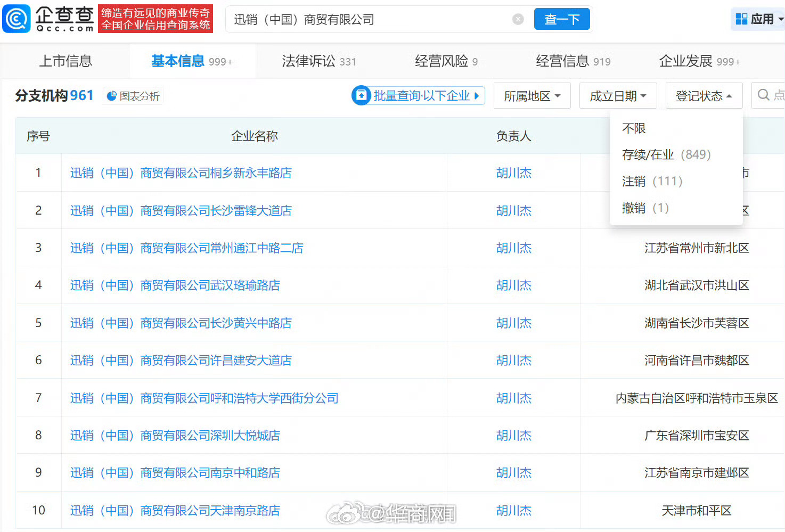
Task: Click the magnifier search icon beside filters
Action: (764, 95)
